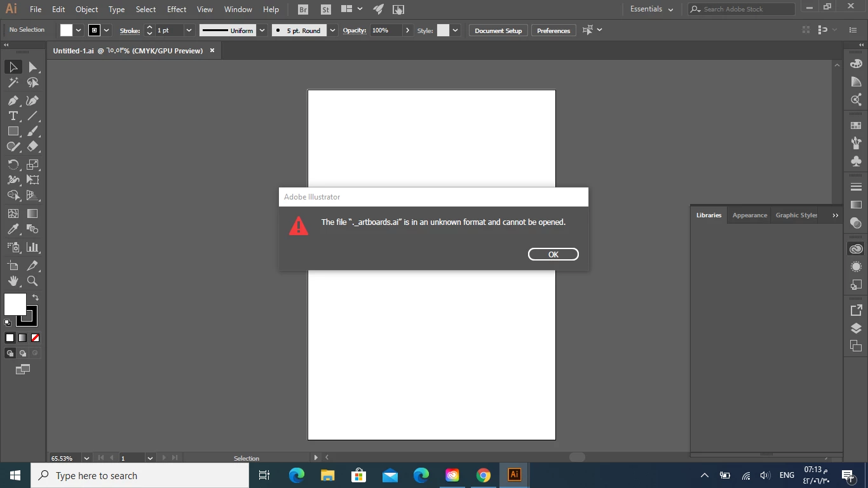Set paint mode to Gradient
The image size is (868, 488).
pos(22,338)
